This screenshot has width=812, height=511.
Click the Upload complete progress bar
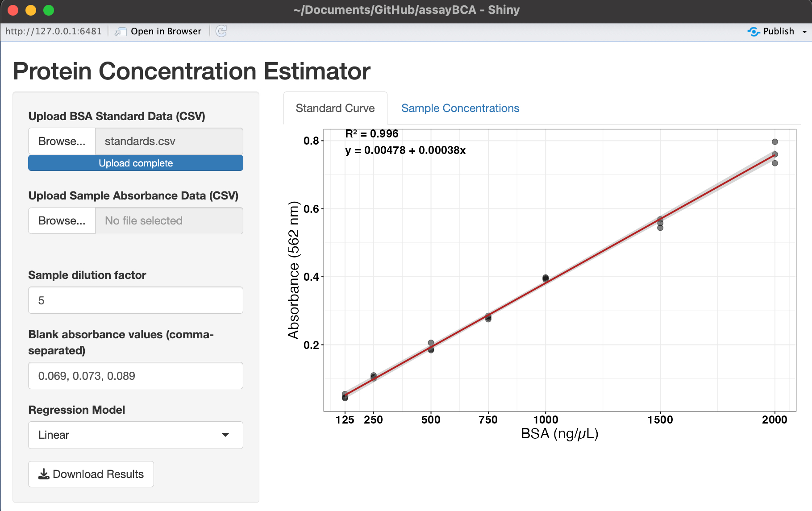point(135,163)
